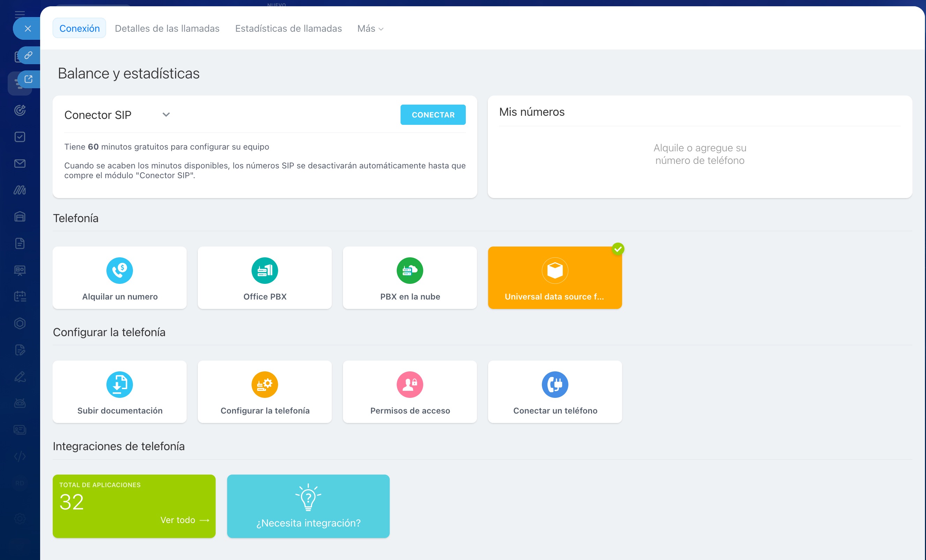Expand the Conector SIP dropdown arrow
926x560 pixels.
(x=166, y=115)
